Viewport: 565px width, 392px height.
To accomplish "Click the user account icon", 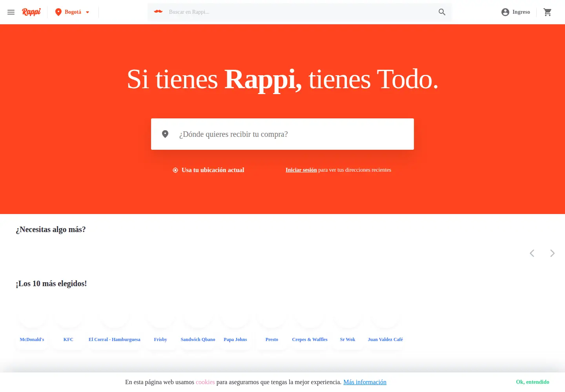I will pos(505,12).
